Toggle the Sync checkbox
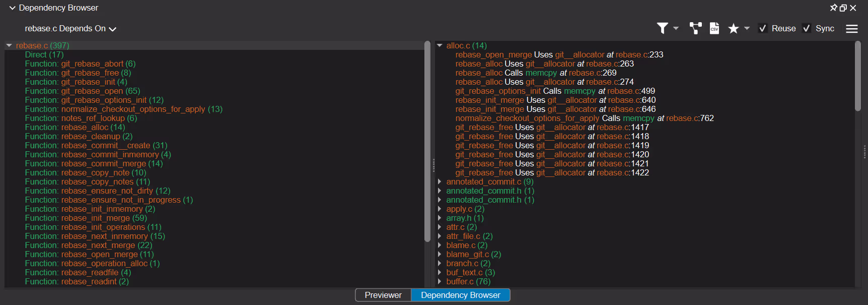This screenshot has height=305, width=868. click(807, 28)
